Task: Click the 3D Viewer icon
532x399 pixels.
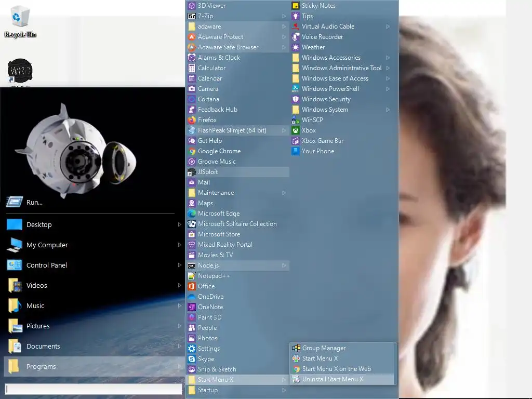Action: coord(192,5)
